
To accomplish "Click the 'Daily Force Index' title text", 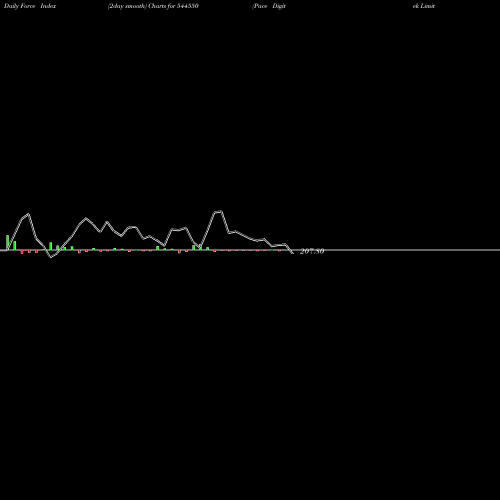I will point(30,6).
